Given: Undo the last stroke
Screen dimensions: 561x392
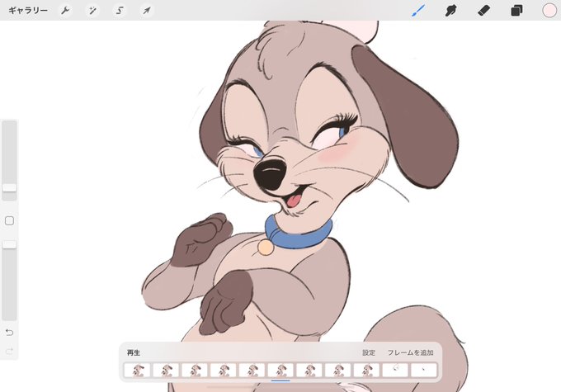Looking at the screenshot, I should 10,333.
